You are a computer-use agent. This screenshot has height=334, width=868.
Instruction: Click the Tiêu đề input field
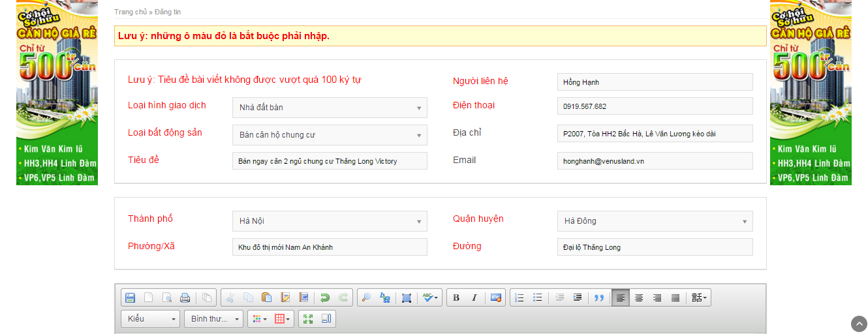point(330,161)
